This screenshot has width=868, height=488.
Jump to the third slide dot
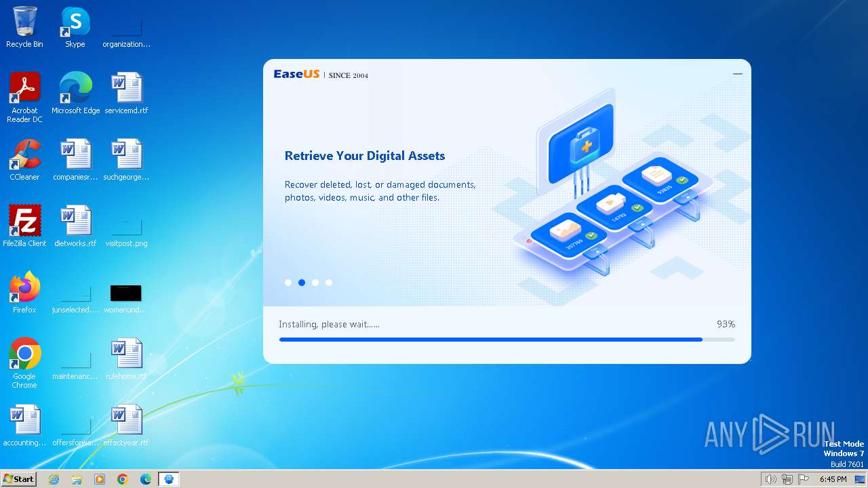(x=315, y=283)
